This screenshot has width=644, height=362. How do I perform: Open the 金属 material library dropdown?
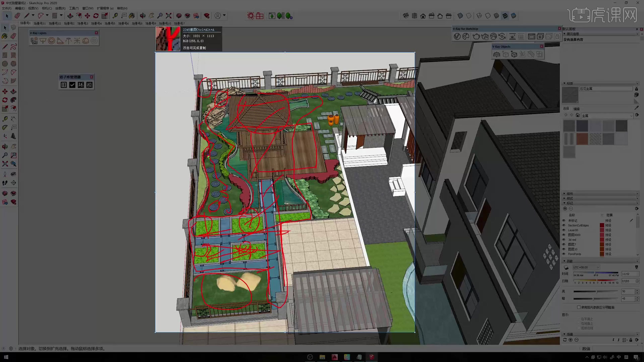click(x=607, y=116)
